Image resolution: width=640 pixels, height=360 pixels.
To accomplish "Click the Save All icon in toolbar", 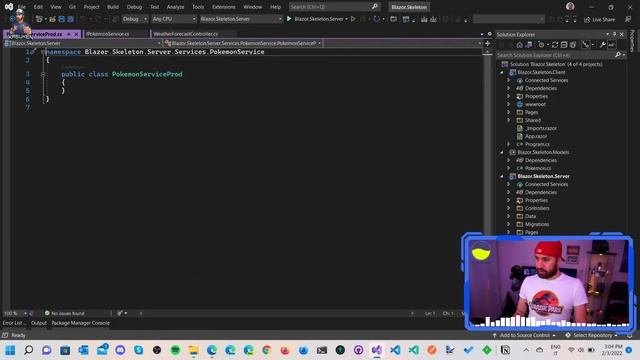I will point(70,19).
